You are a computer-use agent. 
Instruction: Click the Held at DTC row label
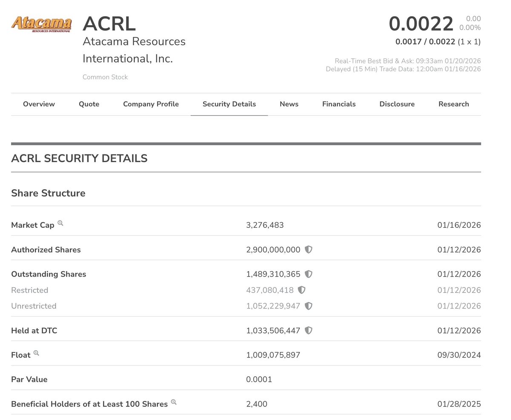(34, 331)
